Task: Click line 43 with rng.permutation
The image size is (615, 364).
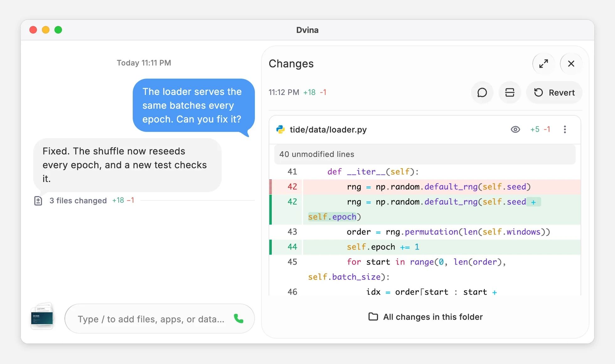Action: coord(425,232)
